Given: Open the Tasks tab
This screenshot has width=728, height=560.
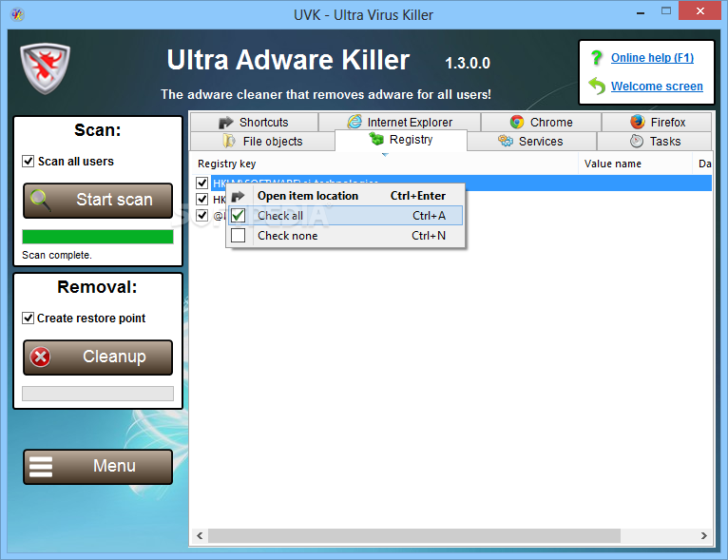Looking at the screenshot, I should coord(654,141).
